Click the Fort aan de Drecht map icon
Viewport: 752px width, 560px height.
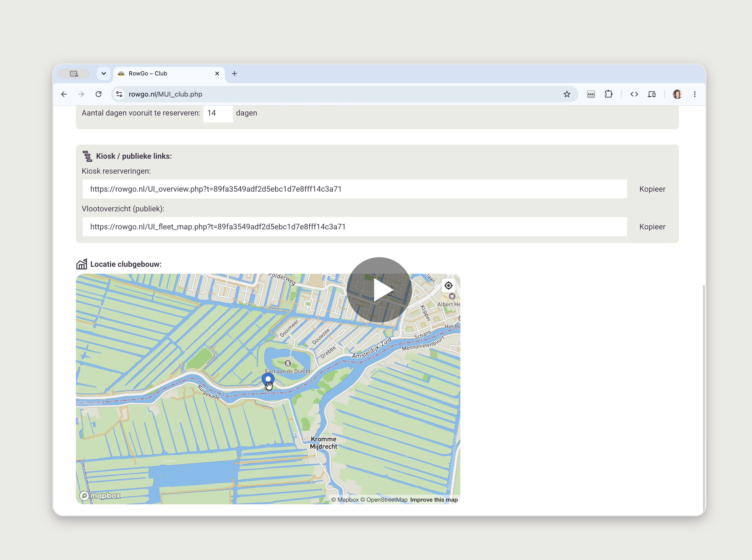pyautogui.click(x=288, y=363)
